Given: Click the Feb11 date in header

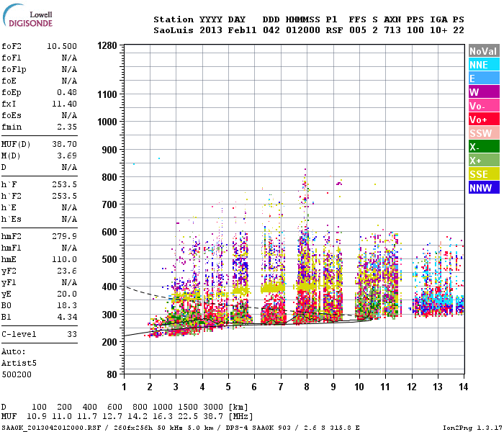Looking at the screenshot, I should click(x=242, y=30).
